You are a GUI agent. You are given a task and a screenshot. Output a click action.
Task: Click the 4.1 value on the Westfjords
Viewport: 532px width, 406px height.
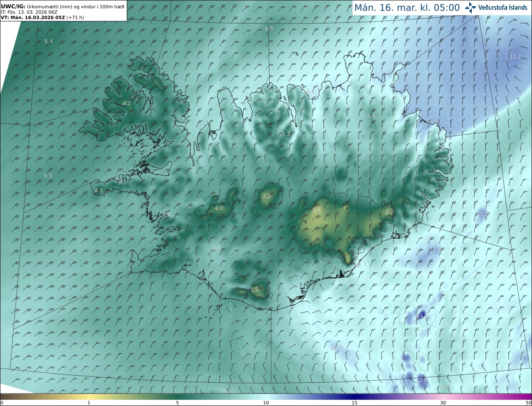127,103
